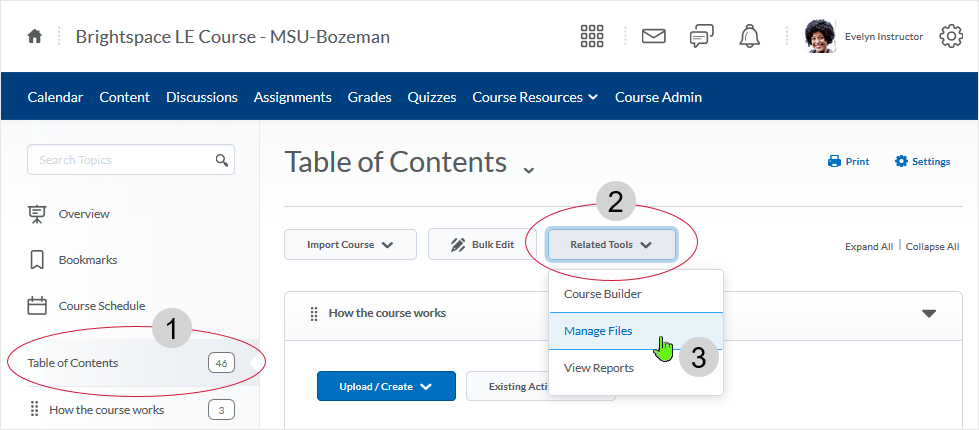Open the Related Tools dropdown
Viewport: 979px width, 430px height.
[611, 245]
